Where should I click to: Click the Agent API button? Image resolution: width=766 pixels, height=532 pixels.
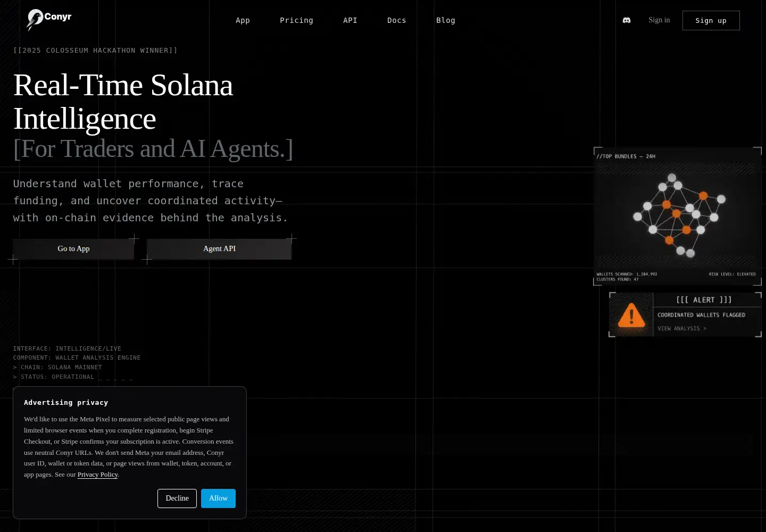[x=219, y=249]
